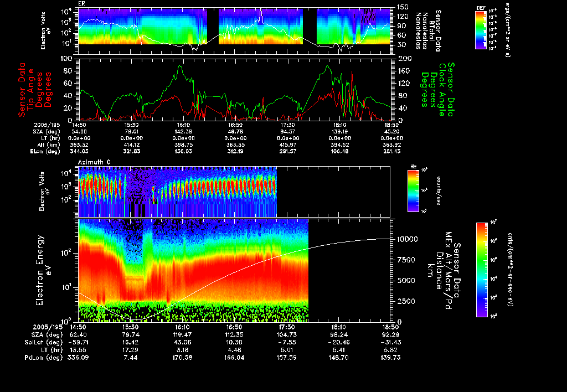Screen dimensions: 567x392
Task: Click PdLon value 166.04
Action: [x=234, y=357]
